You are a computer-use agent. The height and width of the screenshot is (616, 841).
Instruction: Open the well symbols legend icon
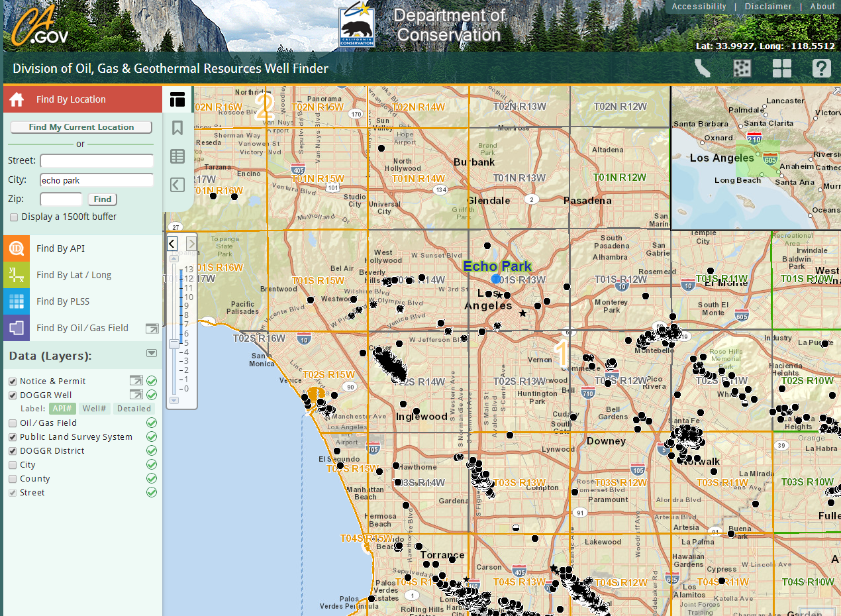point(742,68)
